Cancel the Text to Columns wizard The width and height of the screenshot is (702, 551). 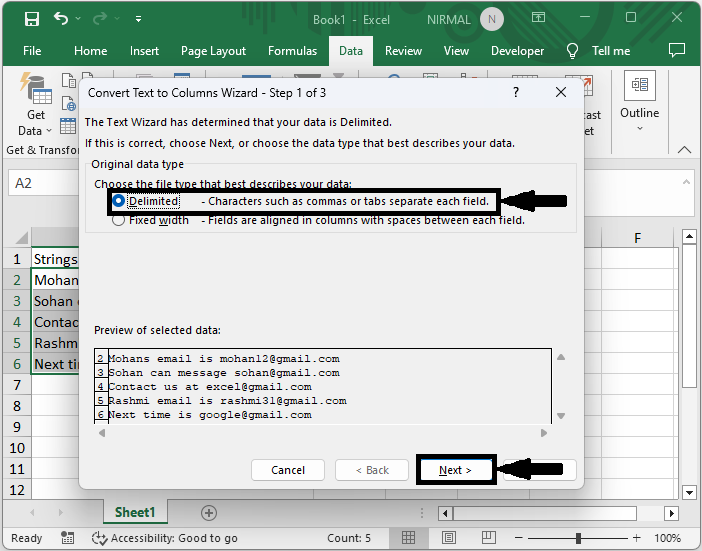[288, 470]
